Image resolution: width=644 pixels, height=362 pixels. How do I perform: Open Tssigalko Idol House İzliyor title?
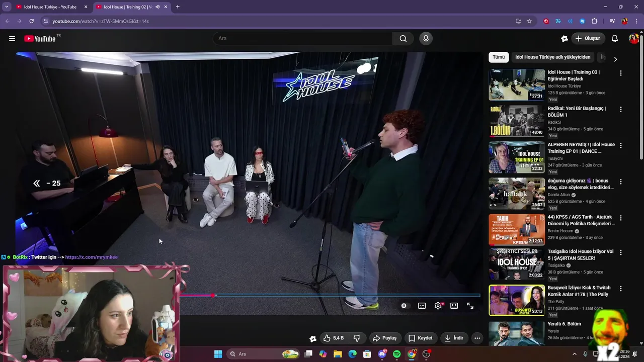point(581,254)
